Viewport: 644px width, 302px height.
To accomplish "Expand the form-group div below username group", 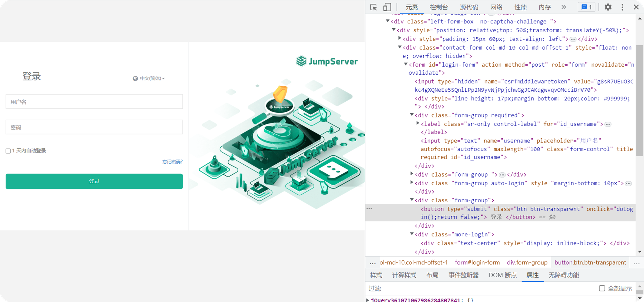I will (x=412, y=174).
